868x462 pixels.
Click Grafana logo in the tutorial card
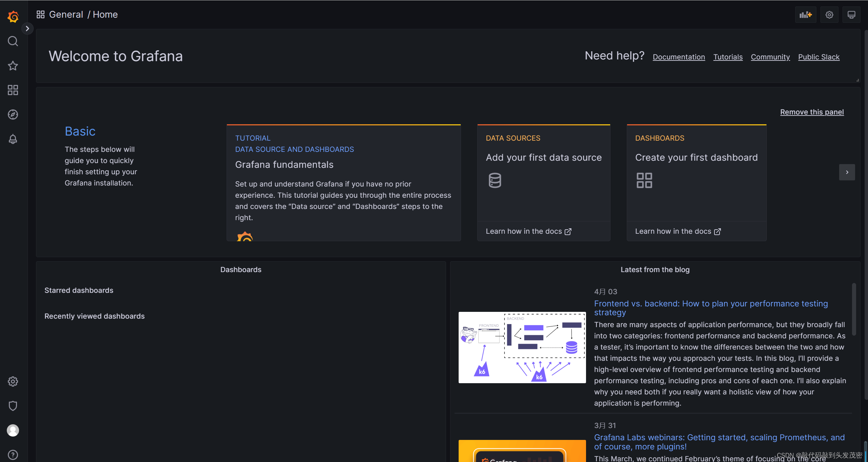(x=245, y=236)
